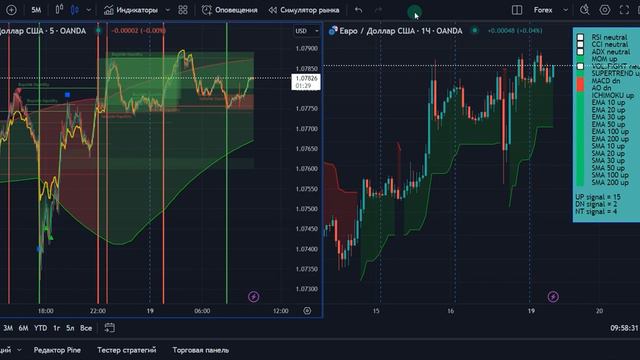This screenshot has height=360, width=640.
Task: Click the market status dot on left chart
Action: (98, 30)
